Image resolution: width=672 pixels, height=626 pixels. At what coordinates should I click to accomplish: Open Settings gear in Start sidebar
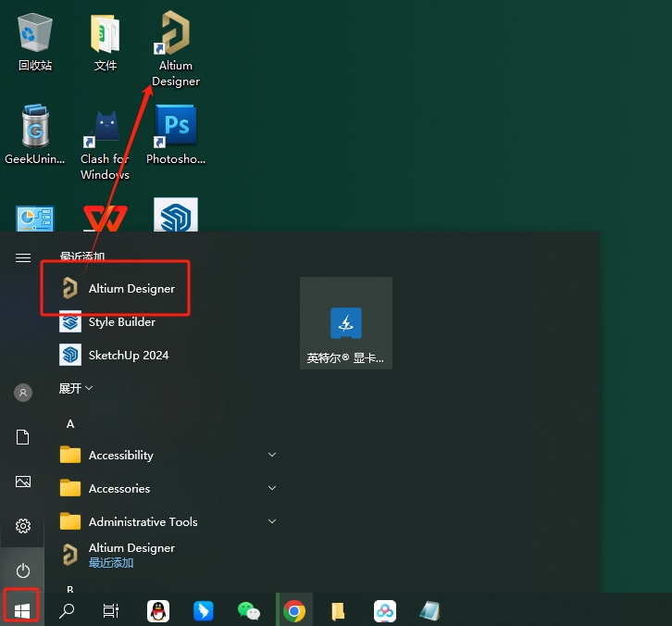click(23, 526)
